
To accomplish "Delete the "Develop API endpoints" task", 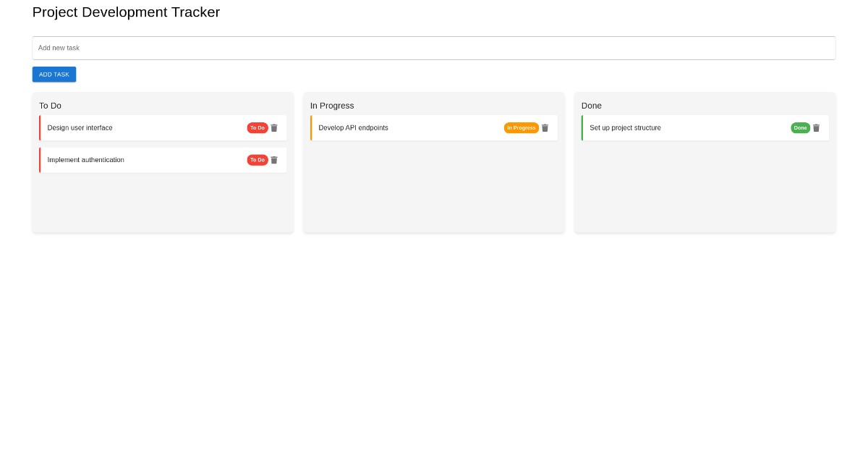I will click(x=545, y=127).
